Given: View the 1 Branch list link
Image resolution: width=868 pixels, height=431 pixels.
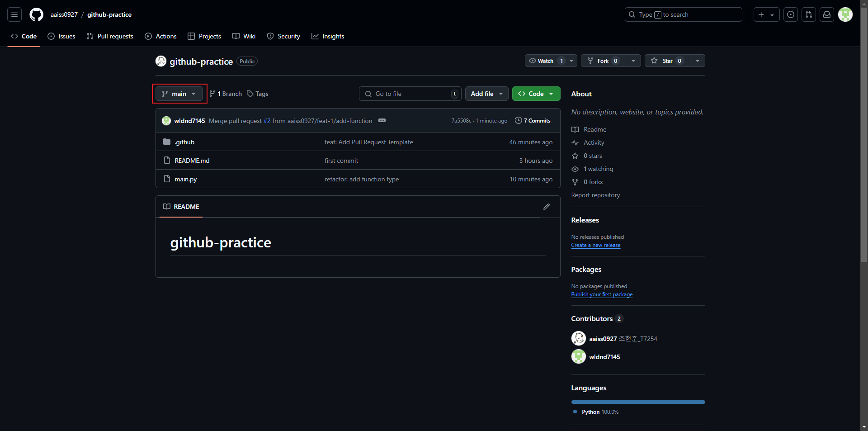Looking at the screenshot, I should click(x=226, y=94).
